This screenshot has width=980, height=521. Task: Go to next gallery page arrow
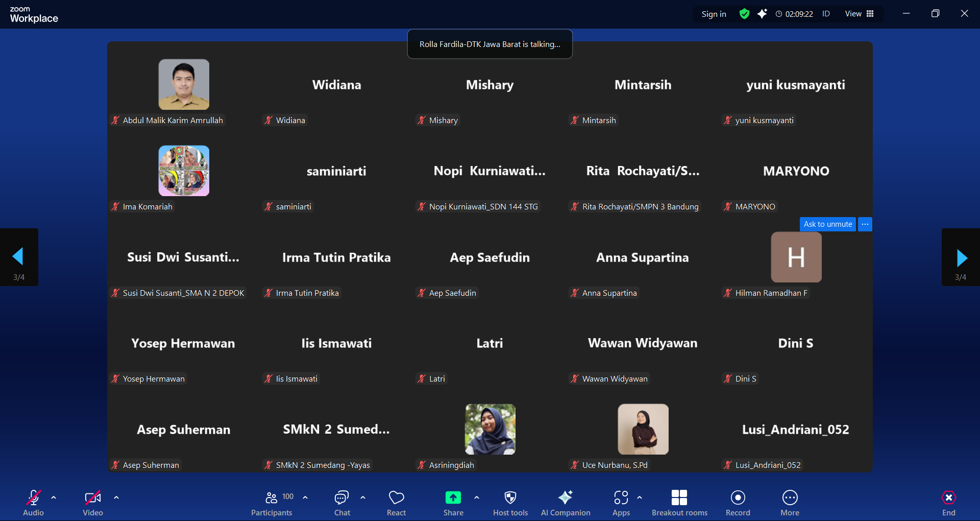961,257
